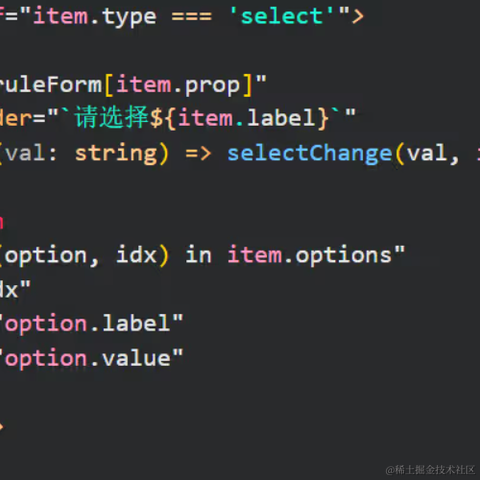Click the 'select' string literal
Viewport: 480px width, 480px height.
(282, 16)
